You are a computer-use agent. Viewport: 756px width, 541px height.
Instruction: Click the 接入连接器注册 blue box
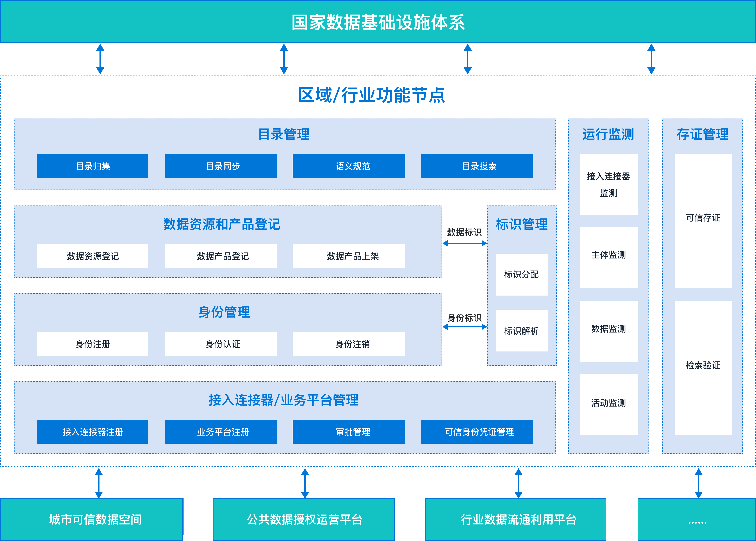(x=92, y=432)
